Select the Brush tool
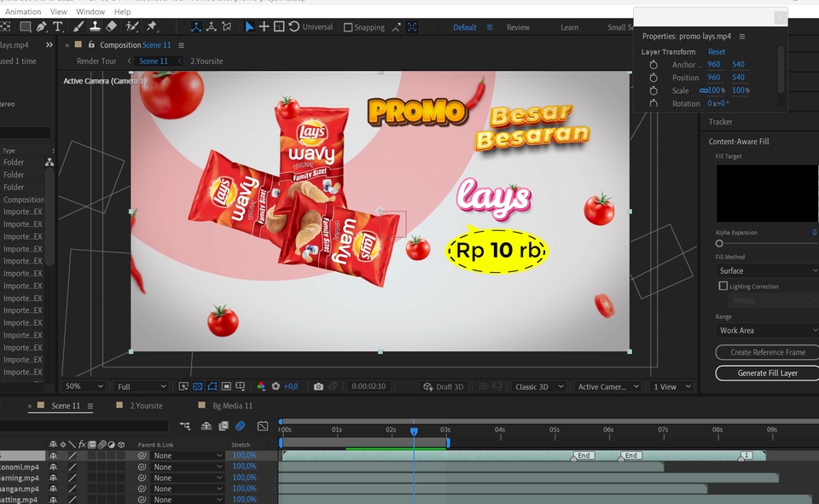Screen dimensions: 819x504 click(78, 26)
